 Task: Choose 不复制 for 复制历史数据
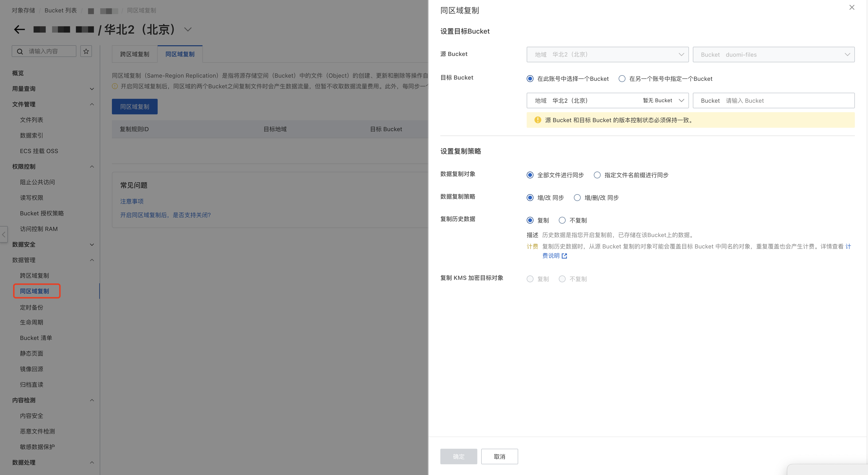point(562,220)
